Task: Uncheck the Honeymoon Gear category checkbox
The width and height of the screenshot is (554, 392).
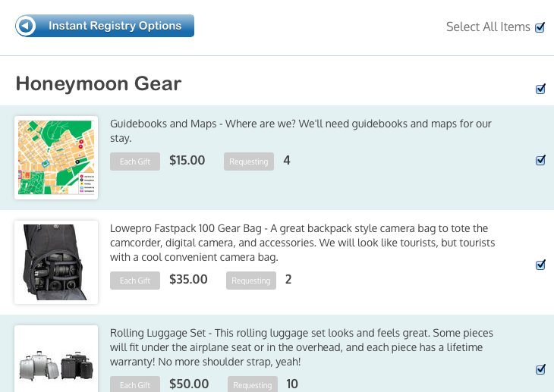Action: 540,89
